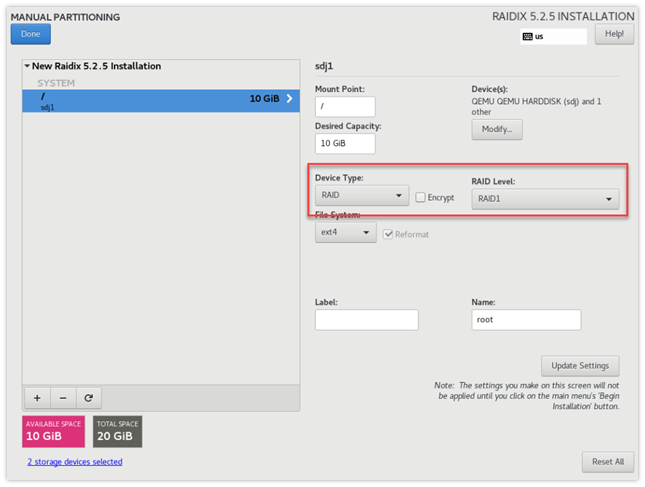Open the 2 storage devices selected link

pos(75,462)
